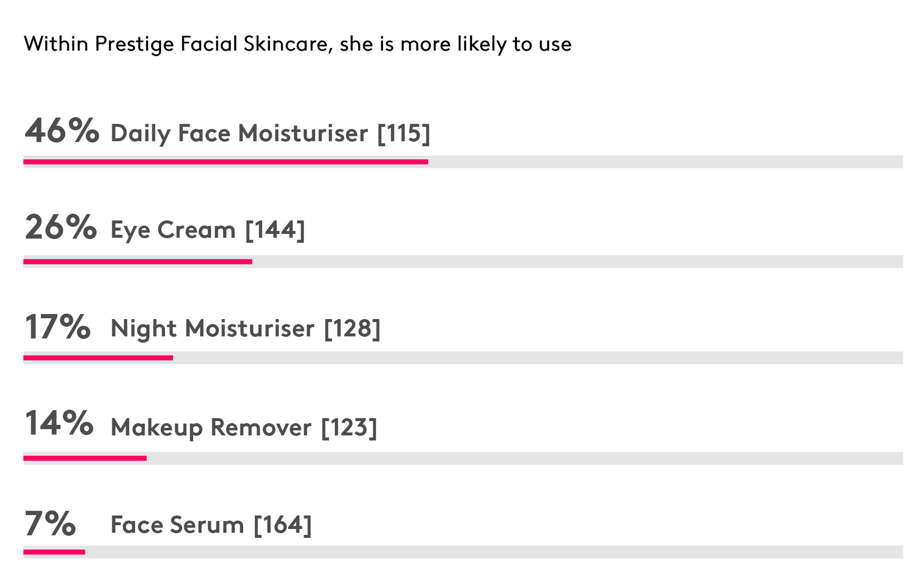Select the Face Serum [164] label
This screenshot has height=588, width=923.
coord(211,525)
